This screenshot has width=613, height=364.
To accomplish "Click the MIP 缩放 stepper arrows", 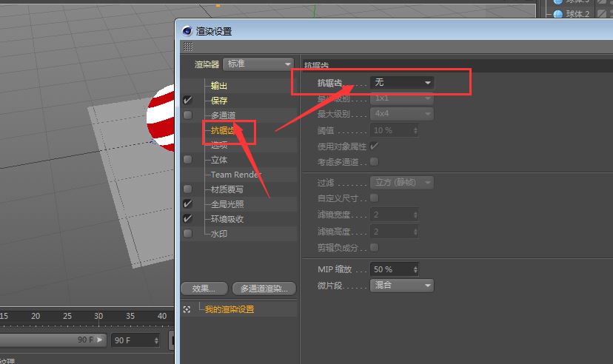I will 415,269.
